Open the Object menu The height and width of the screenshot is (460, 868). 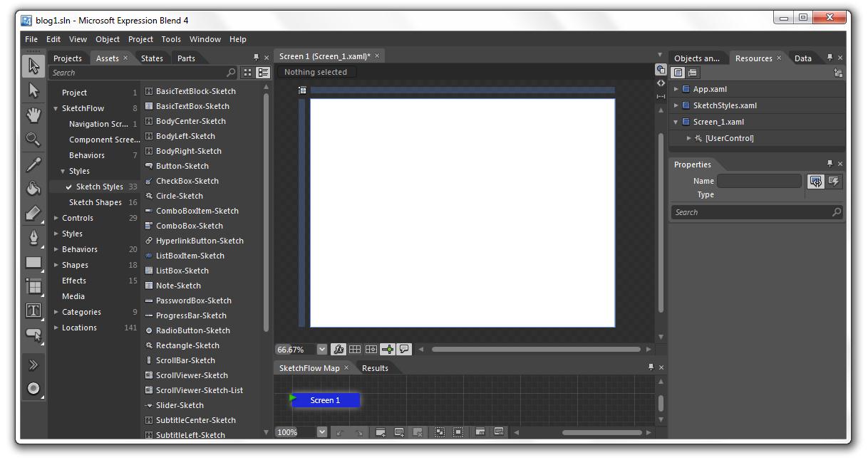tap(108, 39)
